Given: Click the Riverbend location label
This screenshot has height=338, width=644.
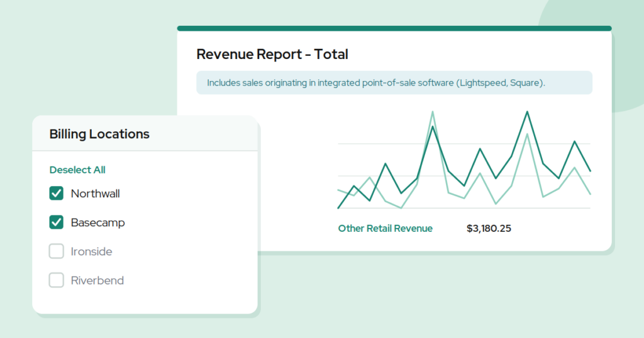Looking at the screenshot, I should (x=97, y=281).
